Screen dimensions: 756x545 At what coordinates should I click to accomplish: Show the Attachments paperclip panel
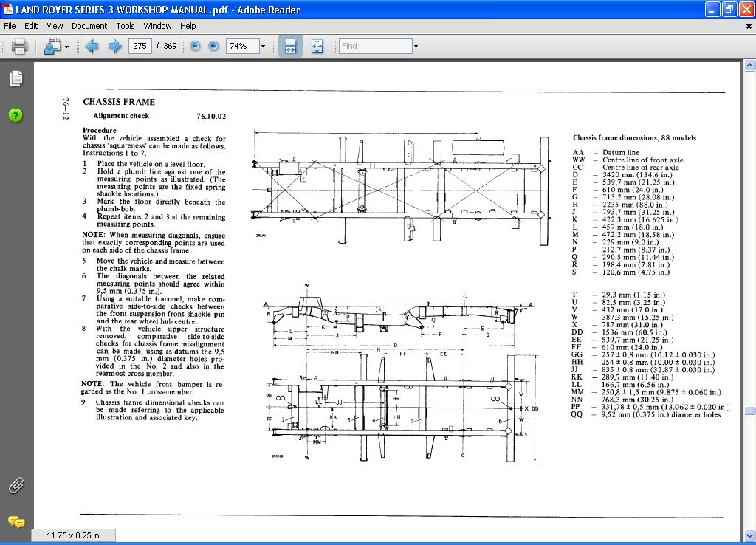[16, 485]
